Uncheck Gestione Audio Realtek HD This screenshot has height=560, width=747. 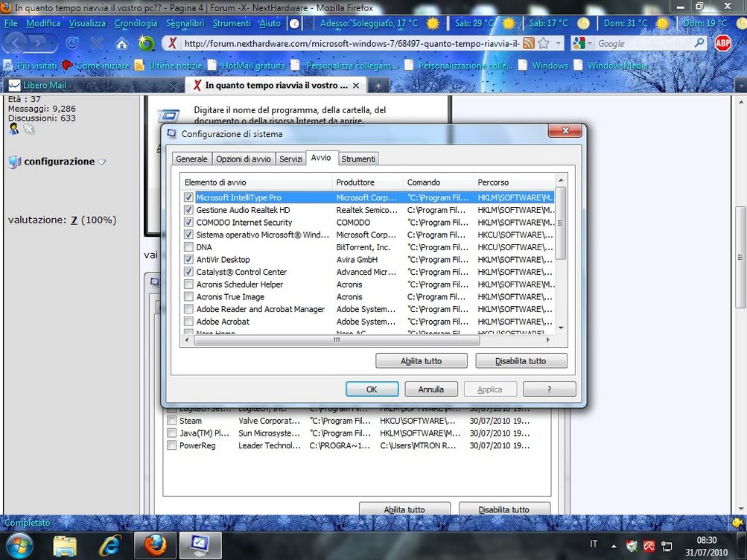[x=188, y=209]
